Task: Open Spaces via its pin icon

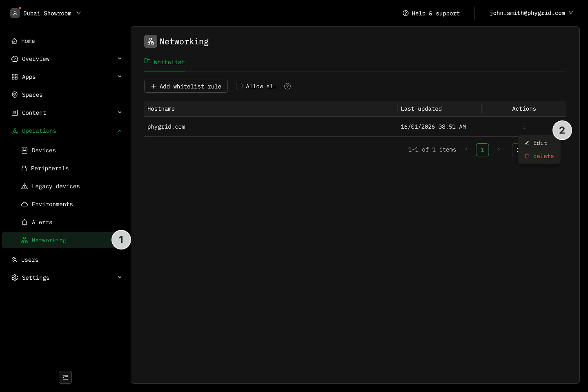Action: pyautogui.click(x=15, y=95)
